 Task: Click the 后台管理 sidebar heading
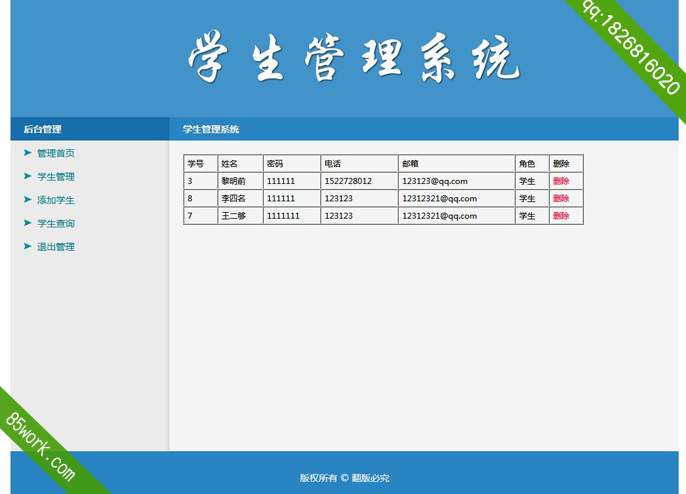(x=42, y=129)
